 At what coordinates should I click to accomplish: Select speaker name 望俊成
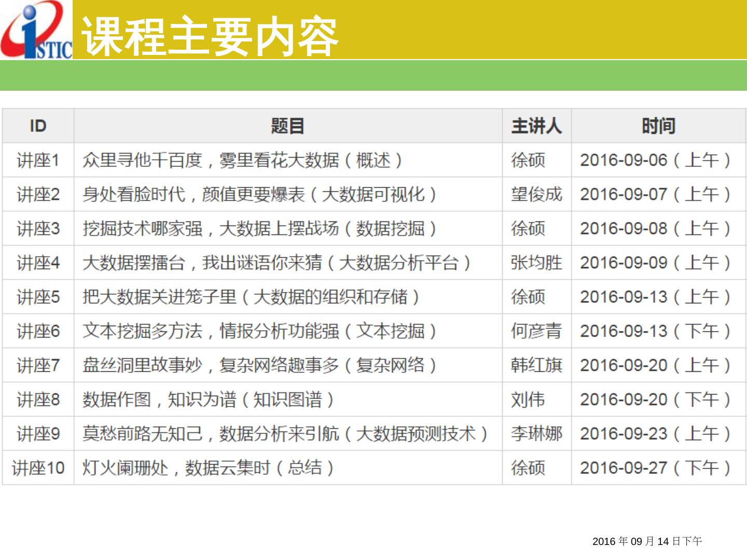click(536, 194)
